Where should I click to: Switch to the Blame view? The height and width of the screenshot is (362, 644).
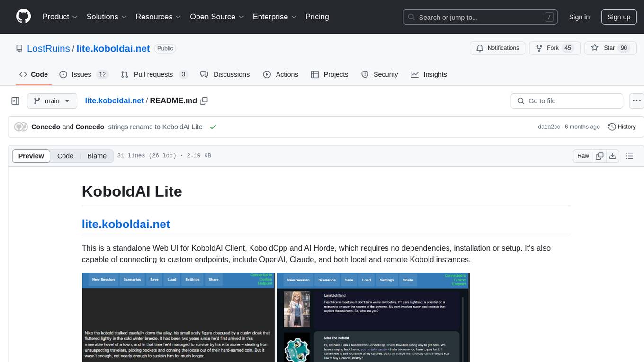click(97, 156)
